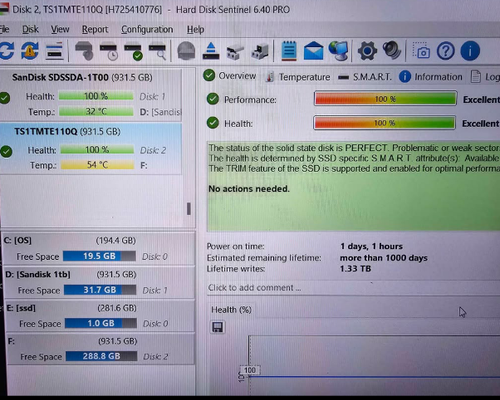This screenshot has height=400, width=500.
Task: Click the two-disks toolbar icon
Action: [235, 52]
